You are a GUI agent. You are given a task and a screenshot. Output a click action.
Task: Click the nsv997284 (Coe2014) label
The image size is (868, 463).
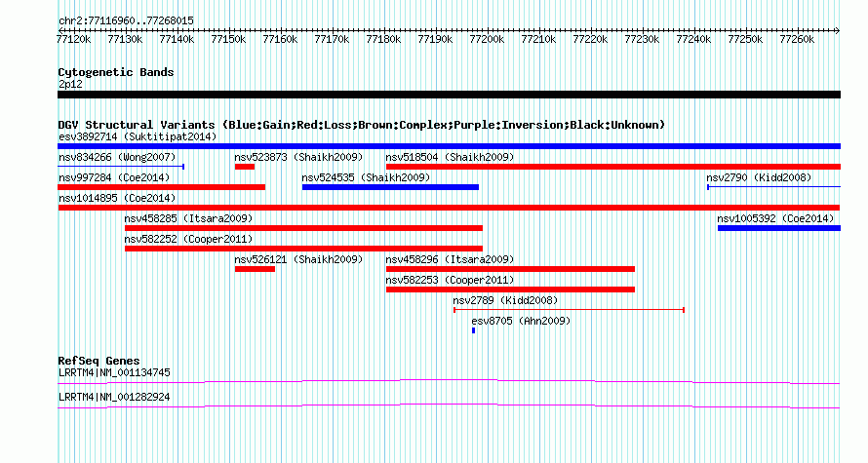click(x=113, y=177)
